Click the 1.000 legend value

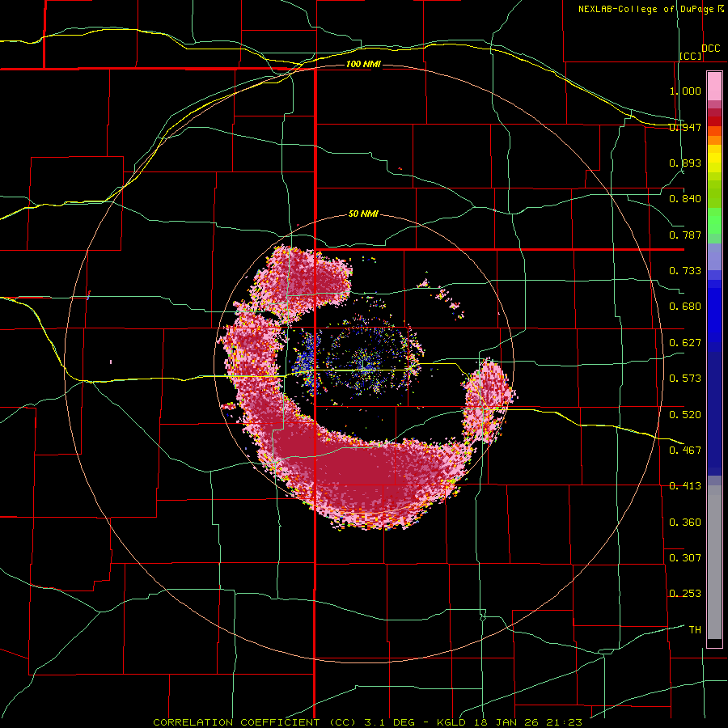click(685, 91)
